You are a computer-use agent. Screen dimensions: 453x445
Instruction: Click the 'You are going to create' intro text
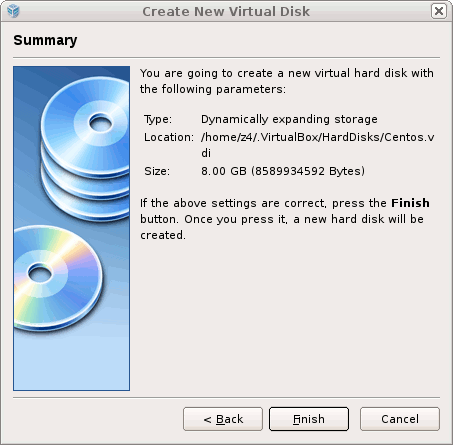pos(287,81)
